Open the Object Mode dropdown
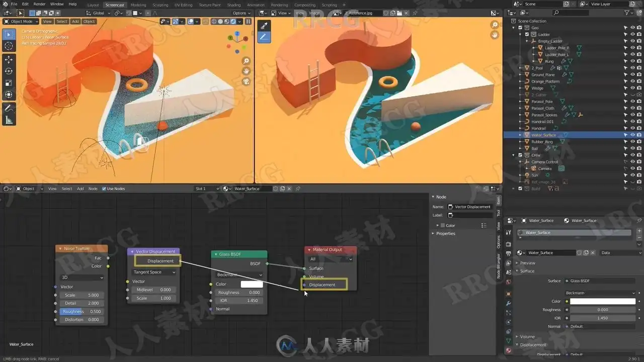The height and width of the screenshot is (362, 644). coord(21,22)
